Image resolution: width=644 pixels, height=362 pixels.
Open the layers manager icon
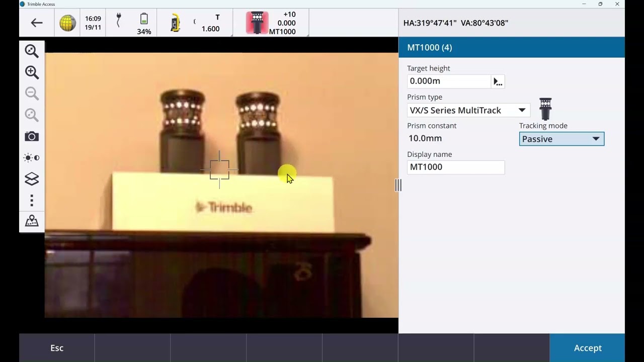(32, 179)
